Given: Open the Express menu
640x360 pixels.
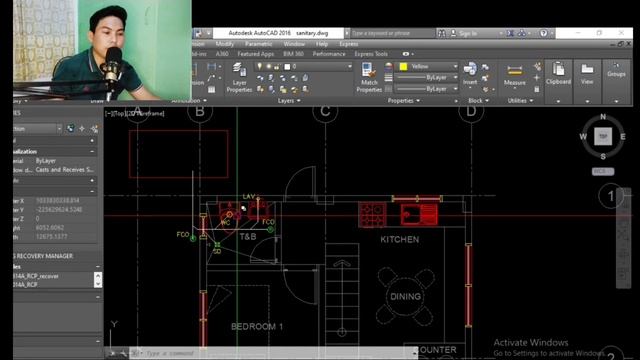Looking at the screenshot, I should point(348,44).
